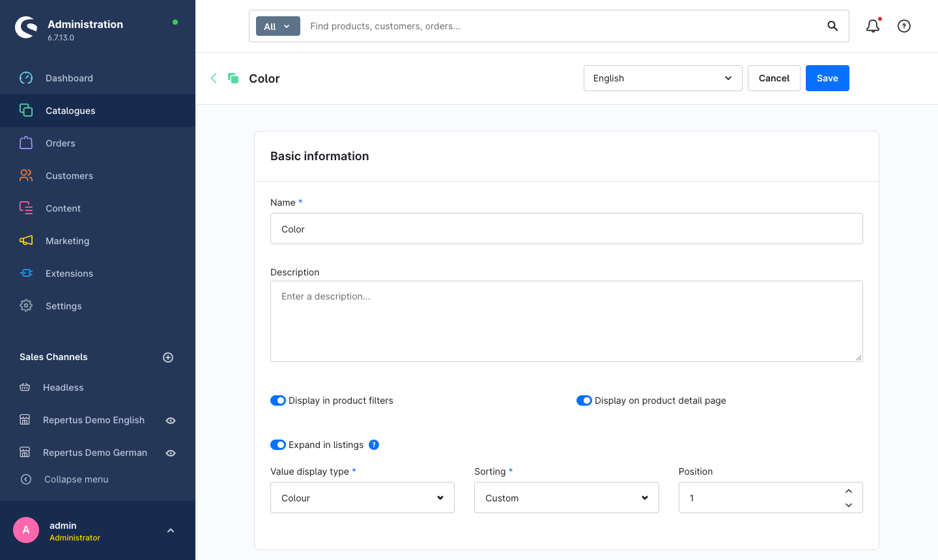Focus the global search field
Viewport: 938px width, 560px height.
point(563,26)
